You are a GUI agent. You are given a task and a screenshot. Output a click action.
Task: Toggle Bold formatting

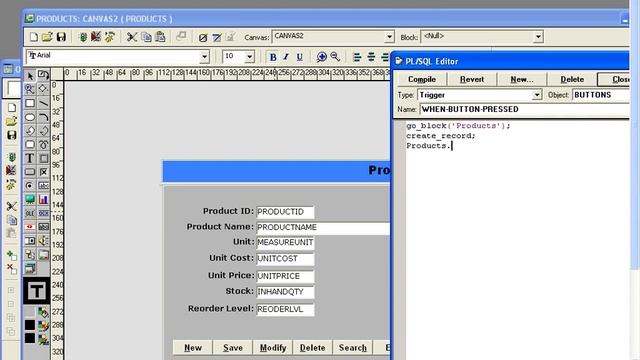click(273, 57)
